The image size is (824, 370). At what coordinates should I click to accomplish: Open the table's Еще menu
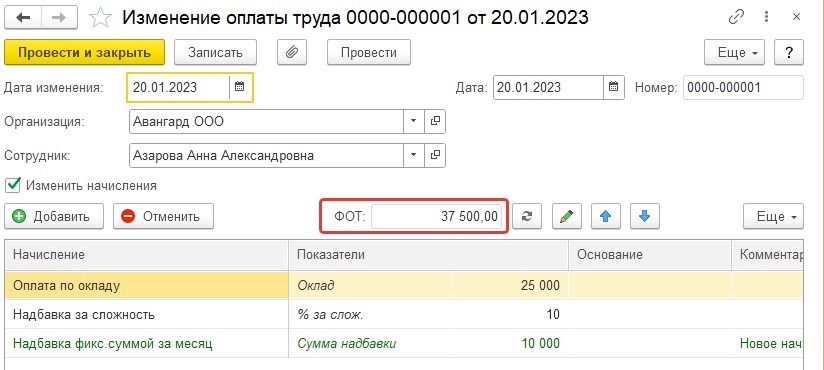(773, 216)
